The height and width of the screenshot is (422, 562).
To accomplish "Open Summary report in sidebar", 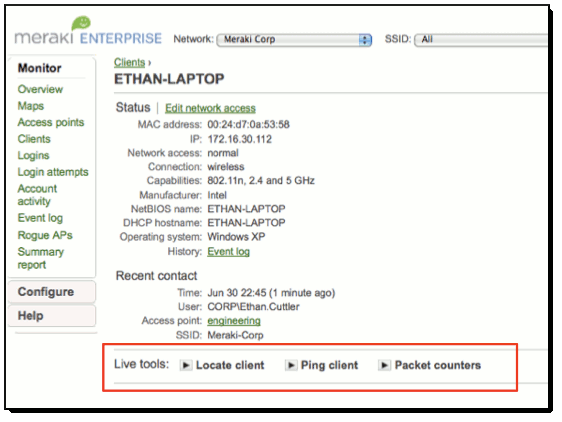I will (41, 258).
